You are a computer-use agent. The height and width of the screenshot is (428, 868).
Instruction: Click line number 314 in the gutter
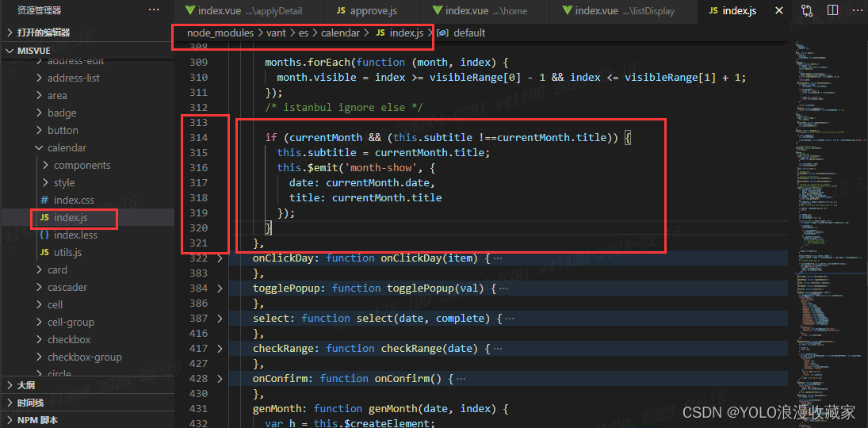click(x=198, y=137)
